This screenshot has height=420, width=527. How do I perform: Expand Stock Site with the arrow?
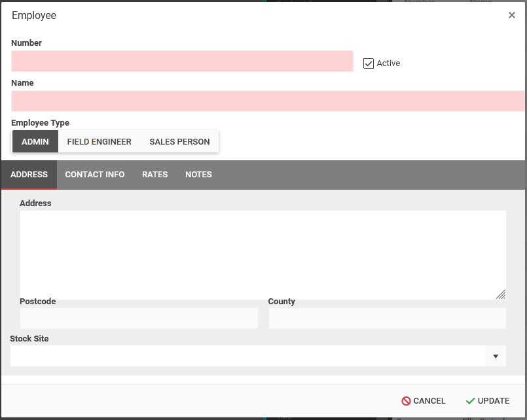coord(496,356)
